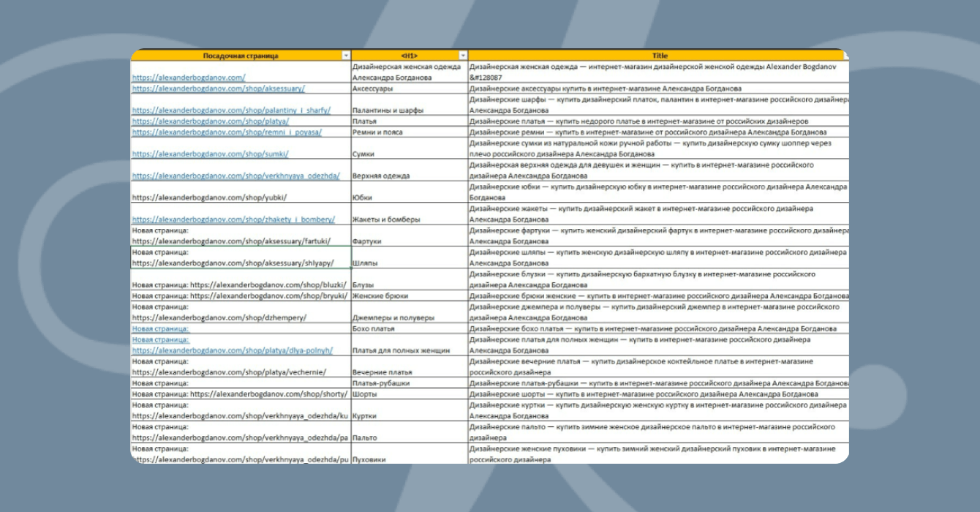This screenshot has height=512, width=980.
Task: Select the H1 cell 'Блузы'
Action: [410, 279]
